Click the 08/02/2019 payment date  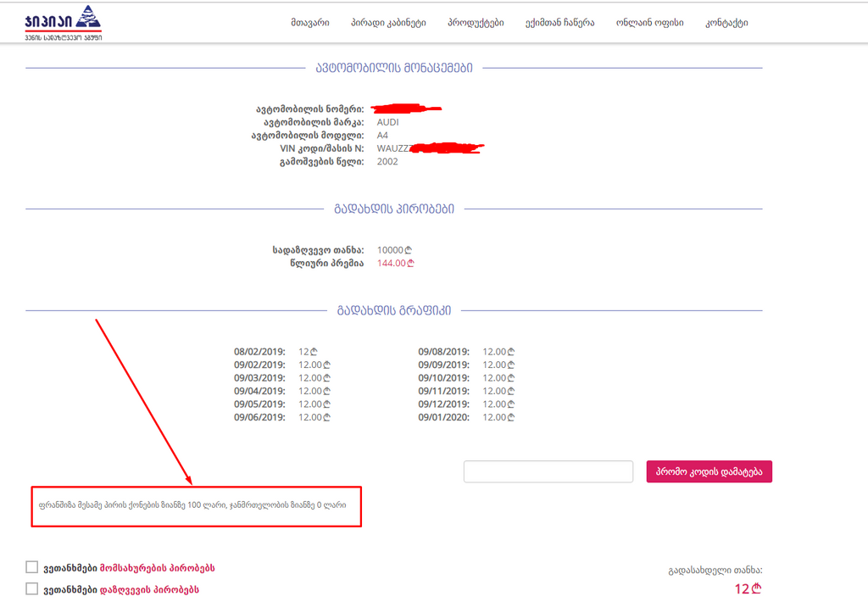pos(259,352)
